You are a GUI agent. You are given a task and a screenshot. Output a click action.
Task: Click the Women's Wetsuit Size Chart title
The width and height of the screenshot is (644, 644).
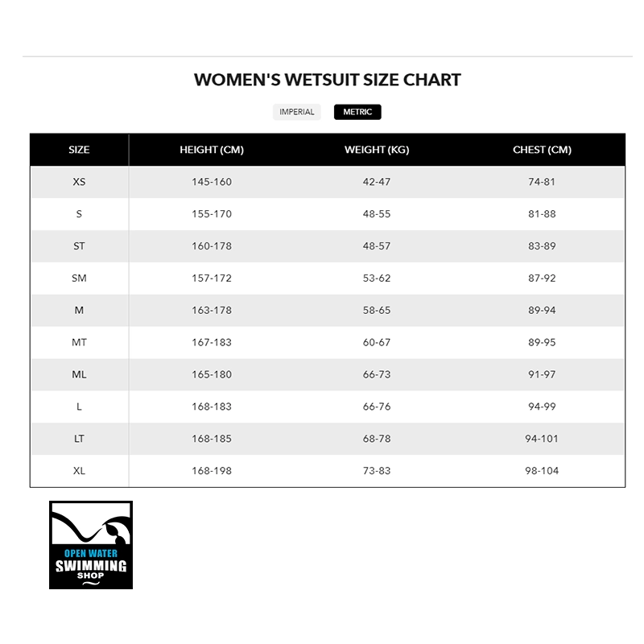click(327, 80)
